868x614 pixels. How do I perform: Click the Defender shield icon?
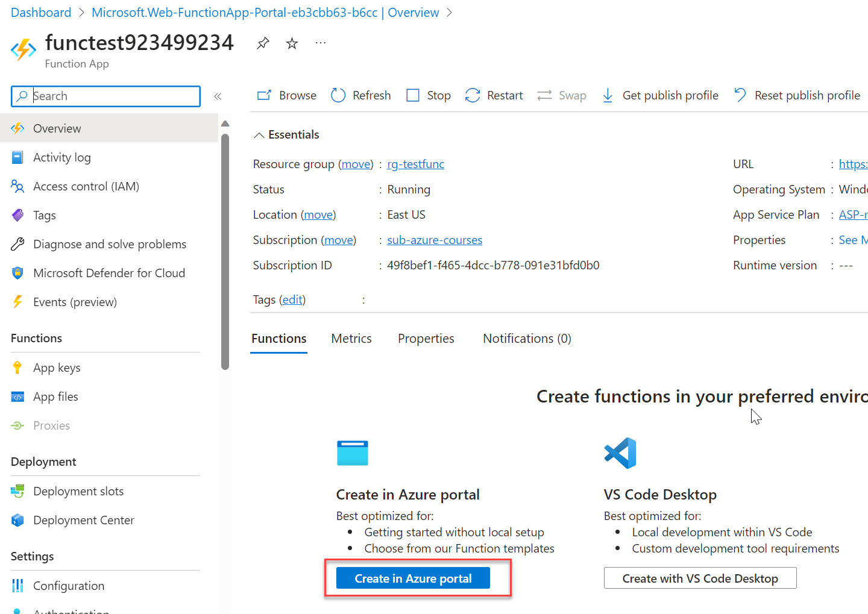tap(17, 273)
